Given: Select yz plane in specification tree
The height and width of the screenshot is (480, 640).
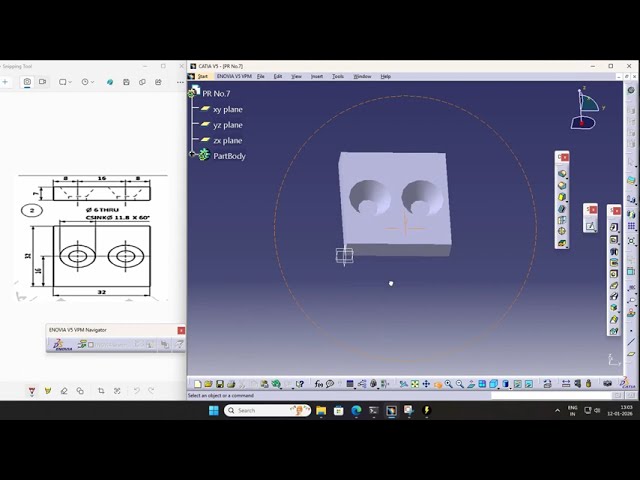Looking at the screenshot, I should (x=228, y=125).
